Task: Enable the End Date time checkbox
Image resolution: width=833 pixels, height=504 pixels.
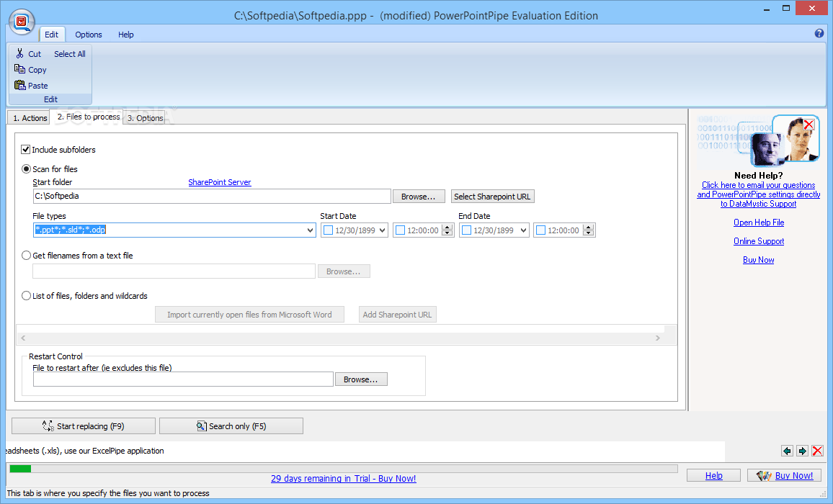Action: click(x=541, y=230)
